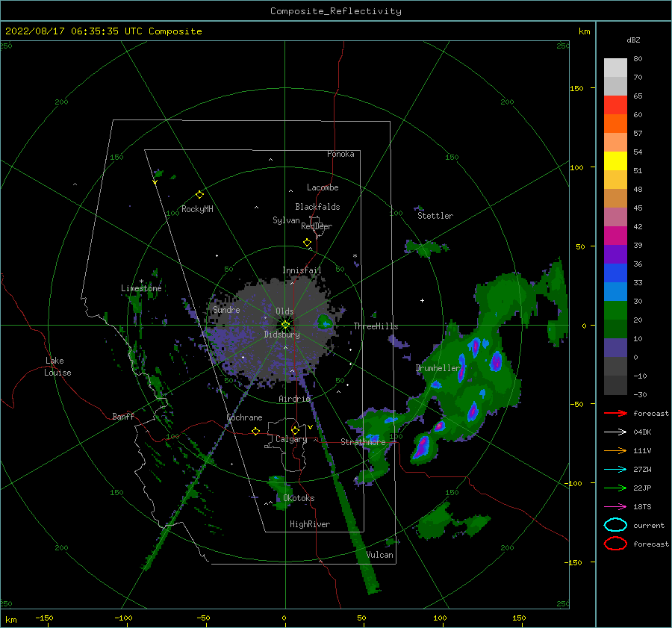Viewport: 672px width, 628px height.
Task: Click the Sundre town label
Action: (226, 309)
